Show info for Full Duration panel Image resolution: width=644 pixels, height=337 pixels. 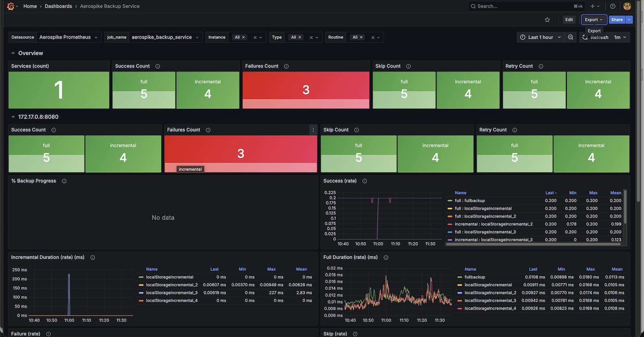[386, 258]
